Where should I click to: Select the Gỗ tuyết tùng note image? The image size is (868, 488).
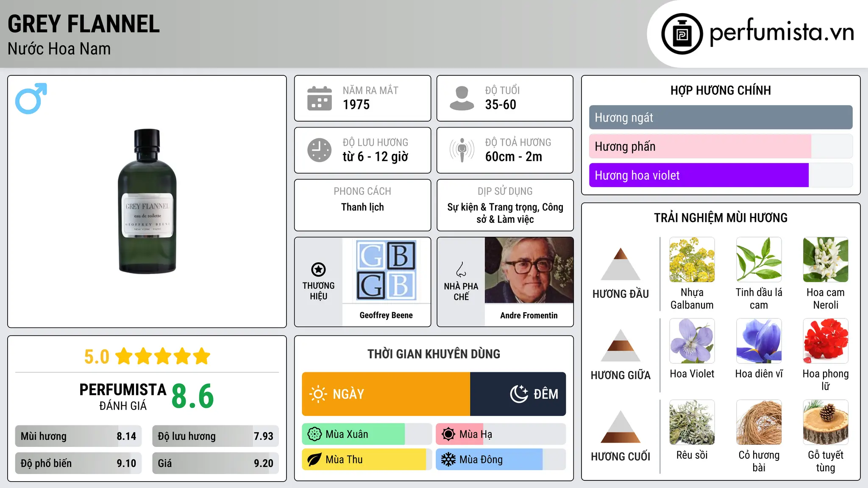[826, 422]
